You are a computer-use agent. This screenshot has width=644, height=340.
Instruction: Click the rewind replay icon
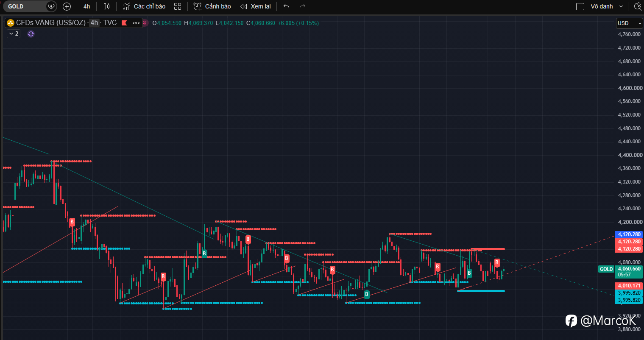(x=243, y=6)
